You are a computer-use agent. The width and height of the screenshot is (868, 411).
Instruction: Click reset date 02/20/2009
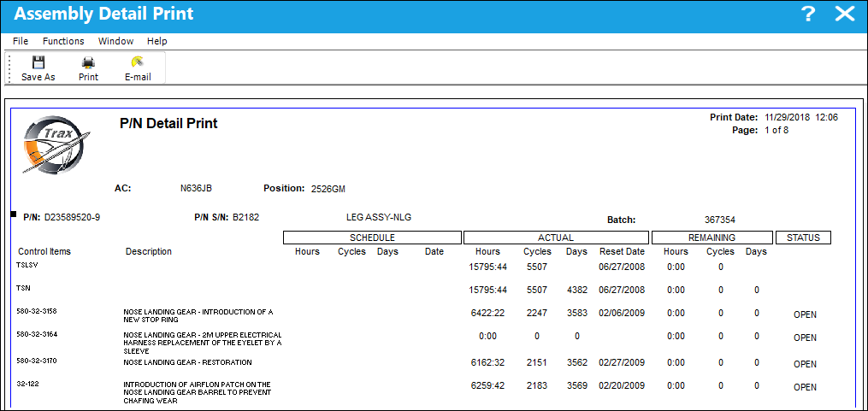click(622, 386)
